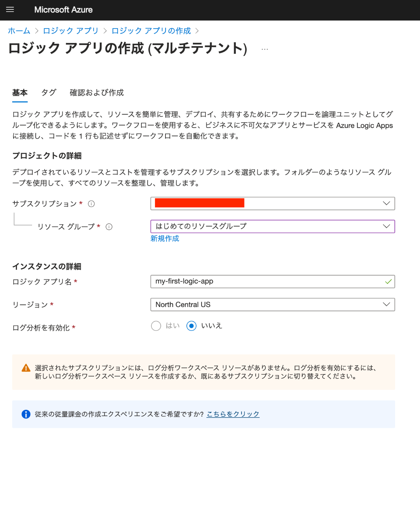The width and height of the screenshot is (420, 505).
Task: Click the 新規作成 link
Action: pos(165,238)
